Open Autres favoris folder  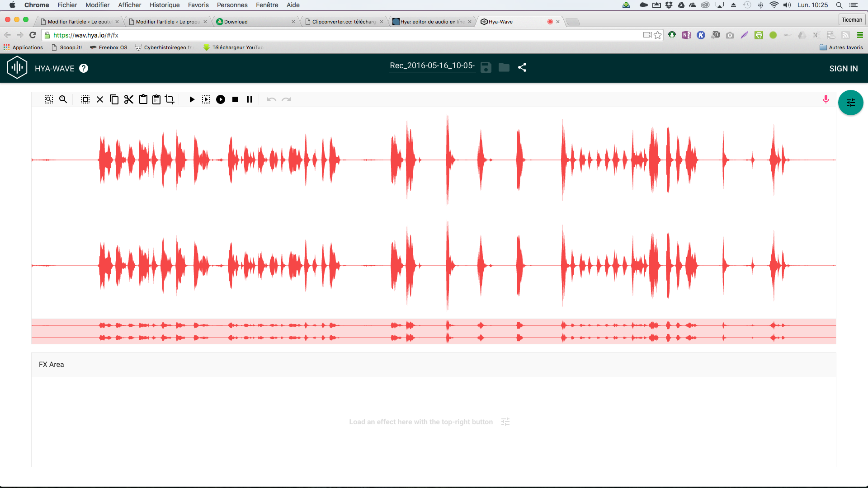841,47
